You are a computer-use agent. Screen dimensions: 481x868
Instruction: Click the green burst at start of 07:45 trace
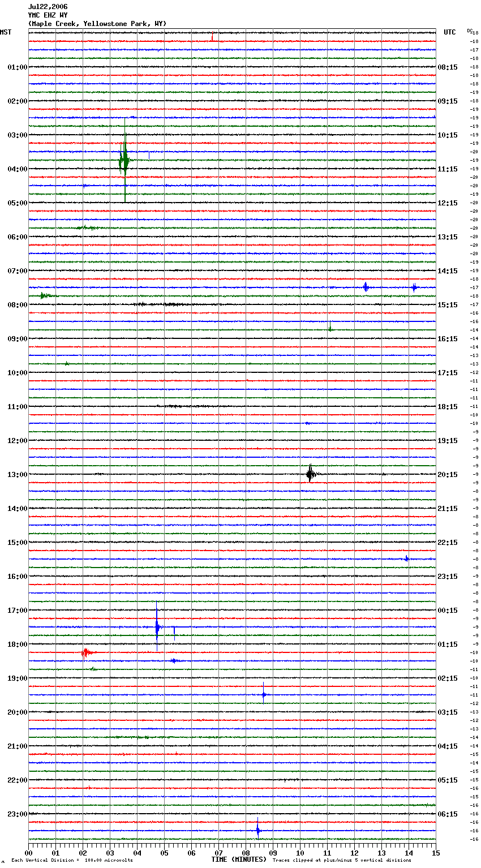point(45,295)
